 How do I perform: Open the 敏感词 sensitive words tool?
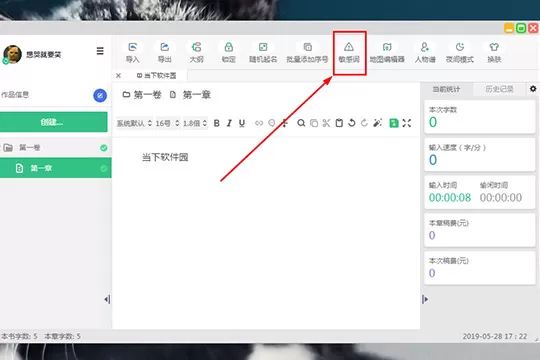coord(349,53)
